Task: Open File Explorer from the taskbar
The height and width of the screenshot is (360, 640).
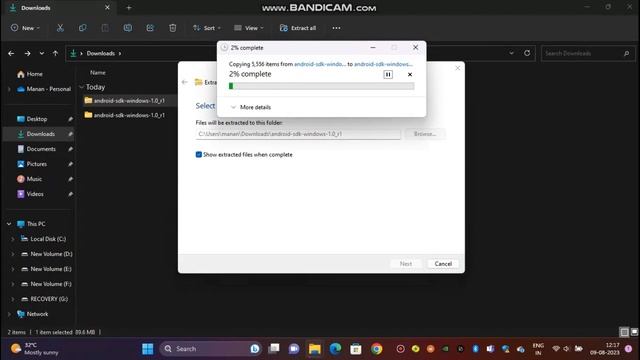Action: (x=315, y=349)
